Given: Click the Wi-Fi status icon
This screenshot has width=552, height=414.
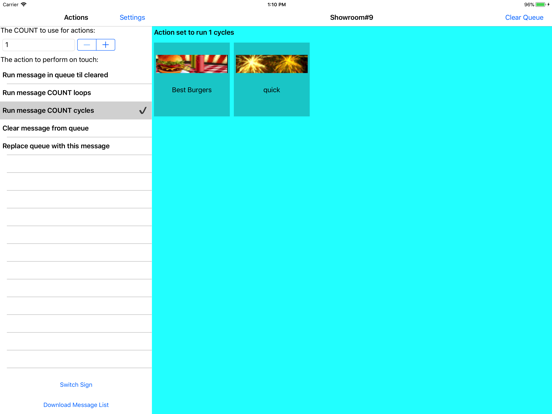Looking at the screenshot, I should click(x=24, y=4).
